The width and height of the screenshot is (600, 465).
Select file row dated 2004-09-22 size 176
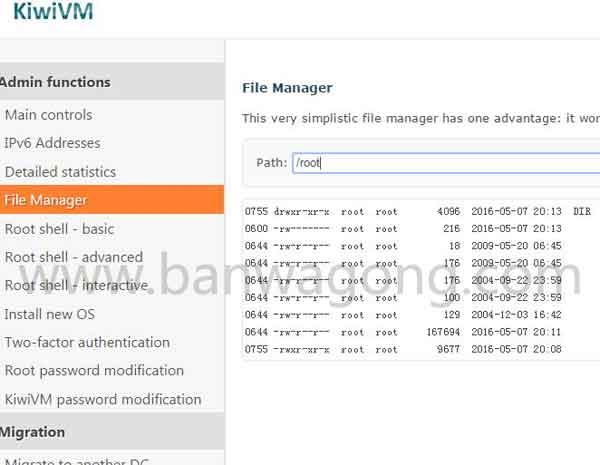coord(403,280)
